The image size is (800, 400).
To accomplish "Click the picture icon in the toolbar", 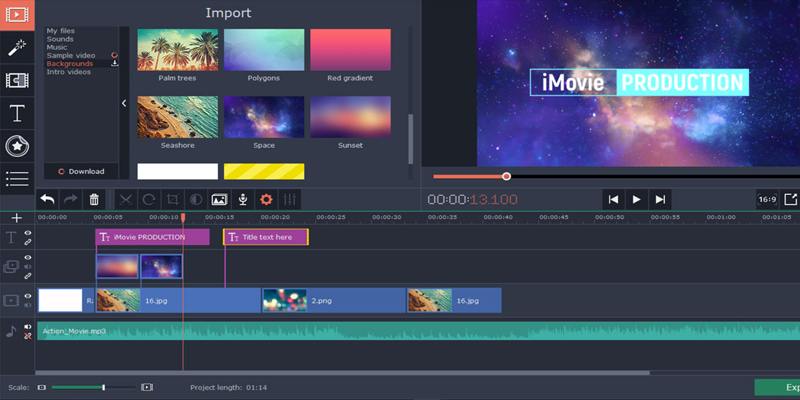I will tap(219, 199).
